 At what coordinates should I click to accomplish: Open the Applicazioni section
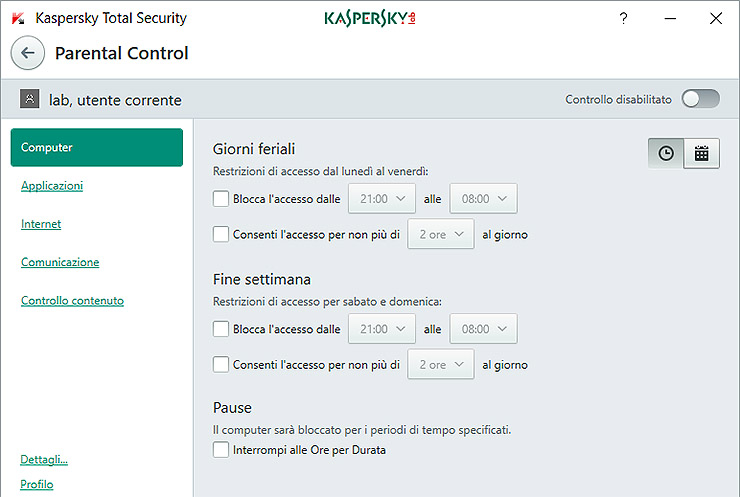point(52,186)
